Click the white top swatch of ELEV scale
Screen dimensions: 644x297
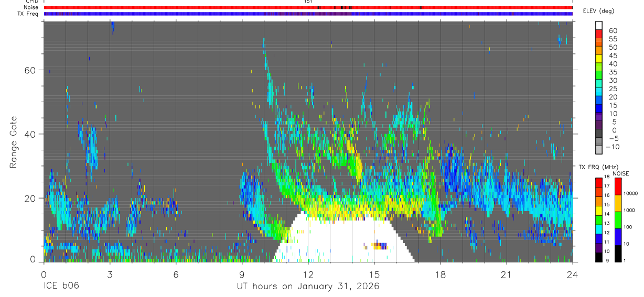tap(599, 25)
